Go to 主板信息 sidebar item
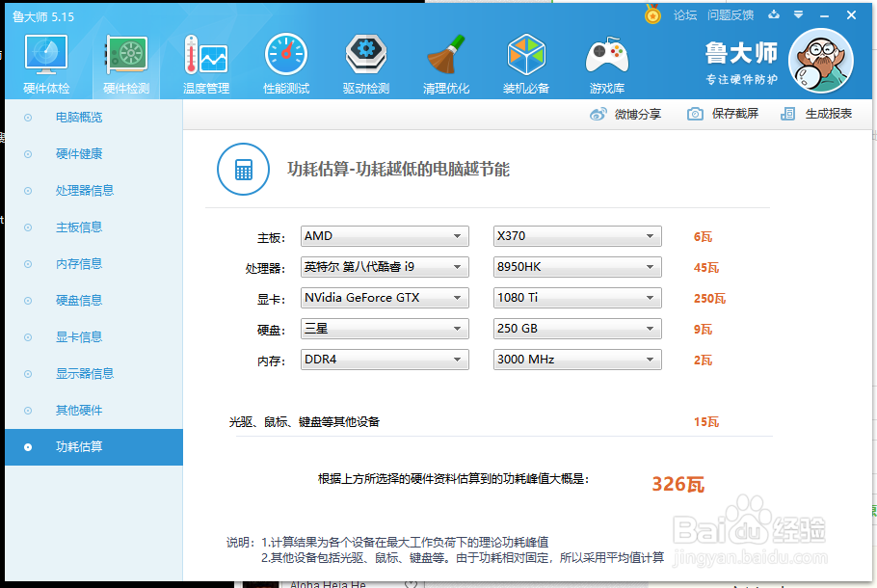 (93, 227)
